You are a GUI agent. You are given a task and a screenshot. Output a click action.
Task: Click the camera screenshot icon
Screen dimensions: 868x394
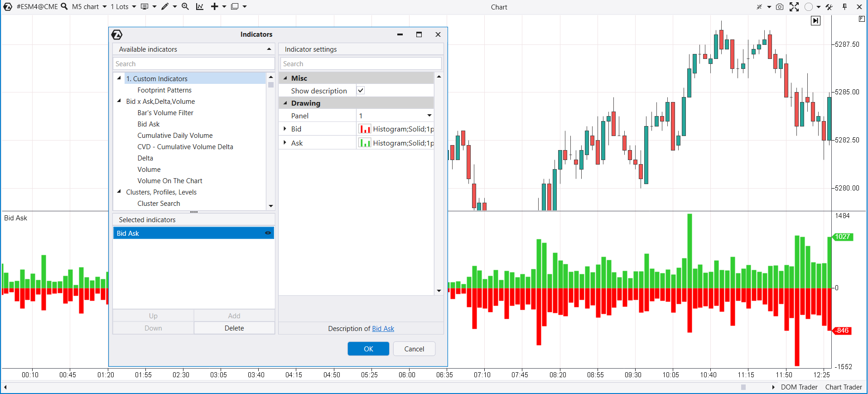pos(779,7)
